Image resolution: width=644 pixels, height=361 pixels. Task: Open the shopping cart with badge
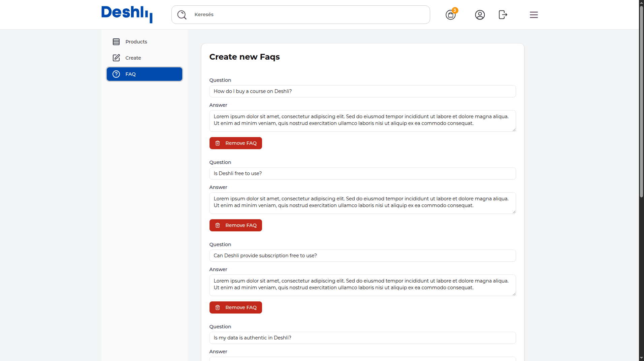451,15
